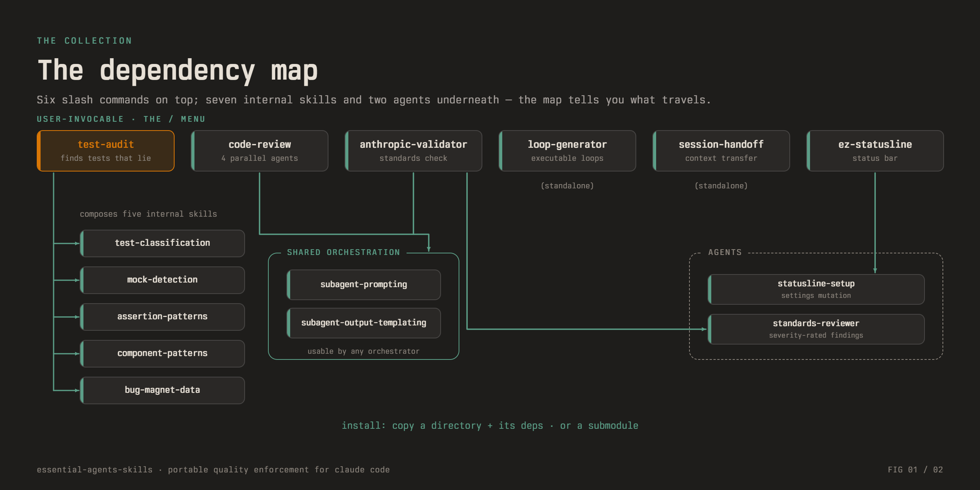980x490 pixels.
Task: Click the subagent-output-templating box
Action: coord(364,323)
